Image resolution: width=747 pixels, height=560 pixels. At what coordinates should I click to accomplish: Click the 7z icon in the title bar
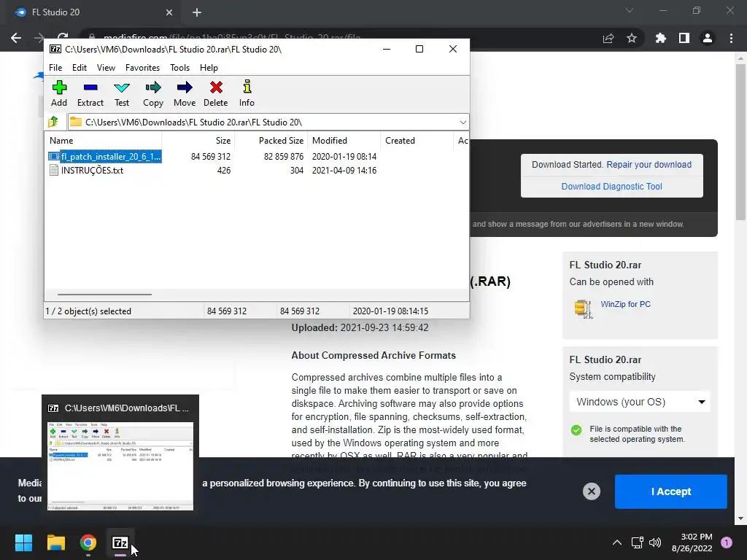pos(55,49)
